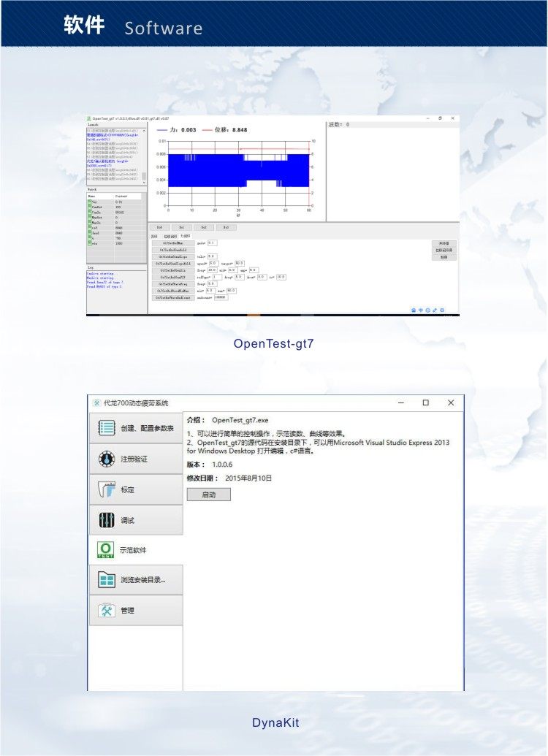Click the Do1 button in OpenTest
Viewport: 548px width, 756px height.
pos(182,227)
